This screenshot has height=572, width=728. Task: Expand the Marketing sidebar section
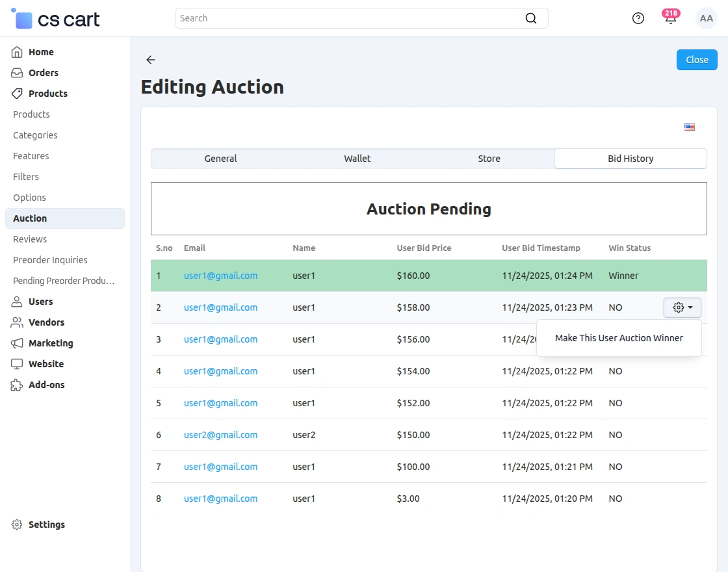pos(50,343)
